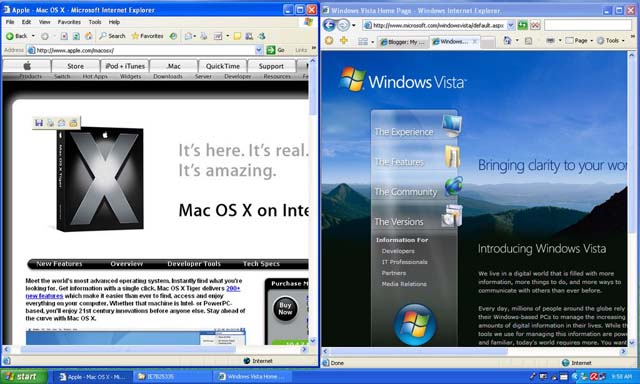The image size is (640, 384).
Task: Open Mail dropdown arrow in IE6 toolbar
Action: pyautogui.click(x=195, y=36)
